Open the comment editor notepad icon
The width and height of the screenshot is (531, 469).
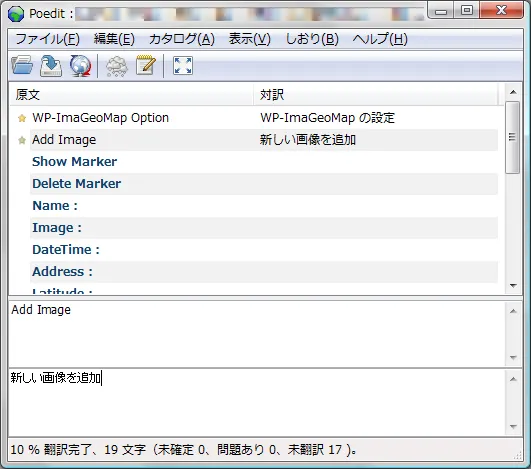pyautogui.click(x=146, y=65)
